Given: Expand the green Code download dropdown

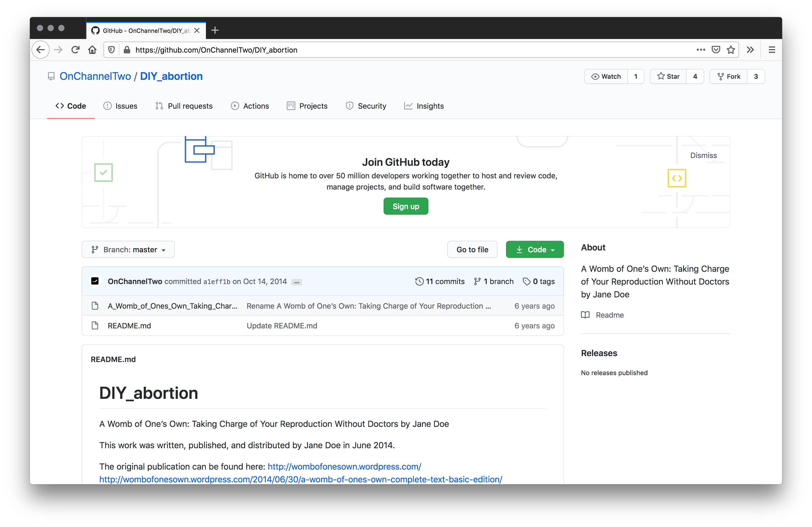Looking at the screenshot, I should coord(535,250).
